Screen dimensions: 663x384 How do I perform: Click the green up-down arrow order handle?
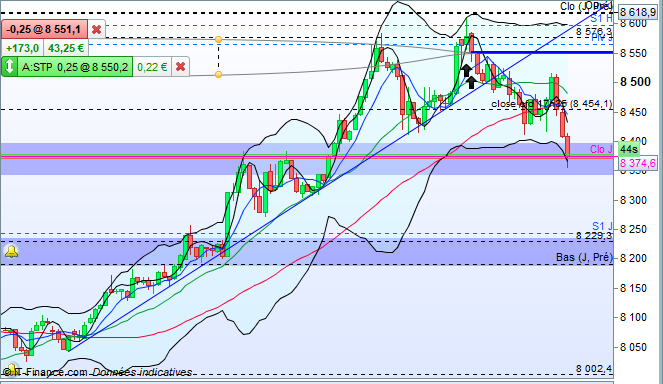coord(9,67)
